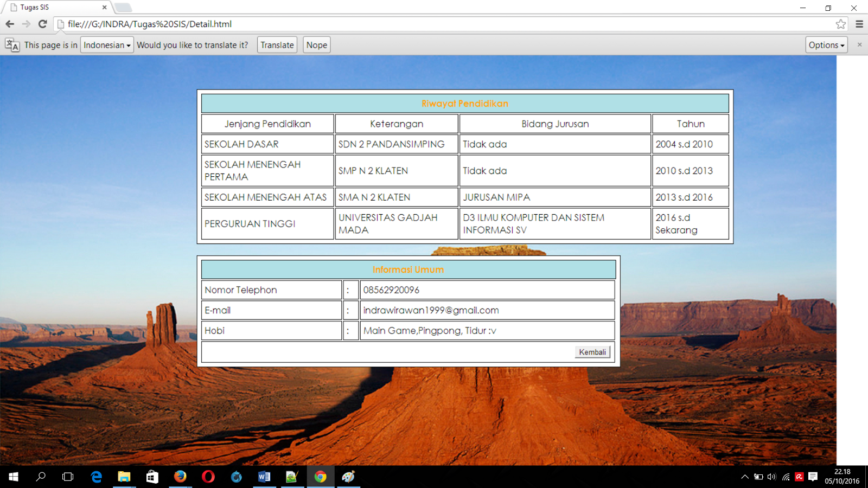Viewport: 868px width, 488px height.
Task: Click the volume speaker in system tray
Action: pos(770,477)
